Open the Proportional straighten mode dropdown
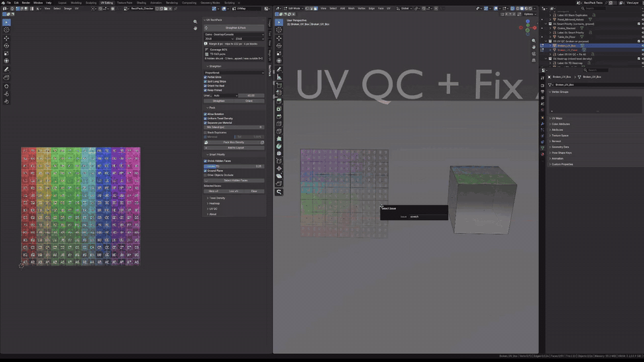The height and width of the screenshot is (362, 644). [234, 72]
